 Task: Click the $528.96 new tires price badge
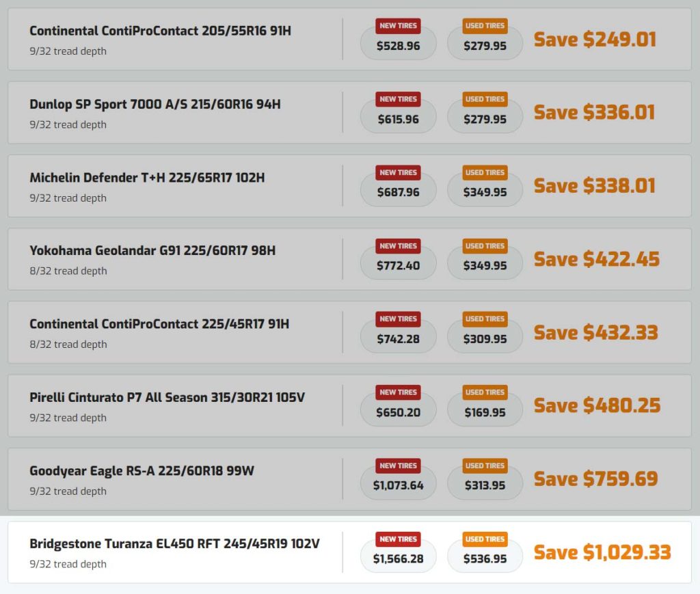(x=399, y=43)
